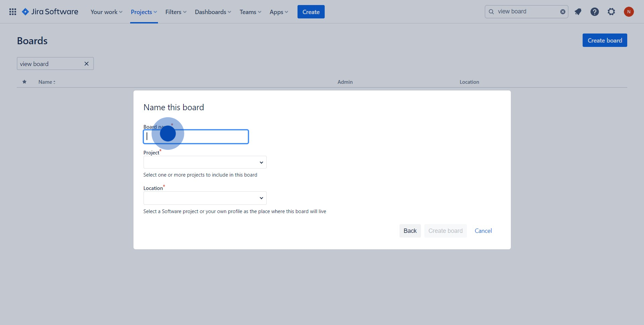Viewport: 644px width, 325px height.
Task: Click the Back button in dialog
Action: (410, 231)
